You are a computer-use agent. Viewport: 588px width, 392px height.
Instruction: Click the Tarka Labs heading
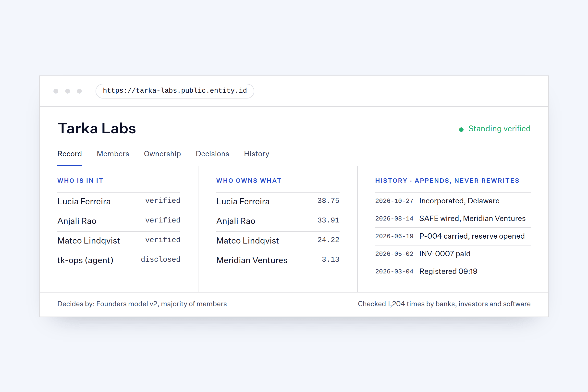tap(97, 128)
